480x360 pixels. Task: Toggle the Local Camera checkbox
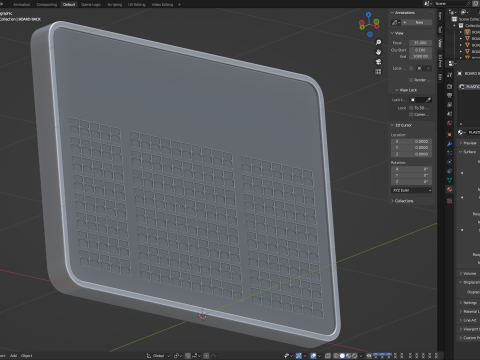click(x=411, y=68)
